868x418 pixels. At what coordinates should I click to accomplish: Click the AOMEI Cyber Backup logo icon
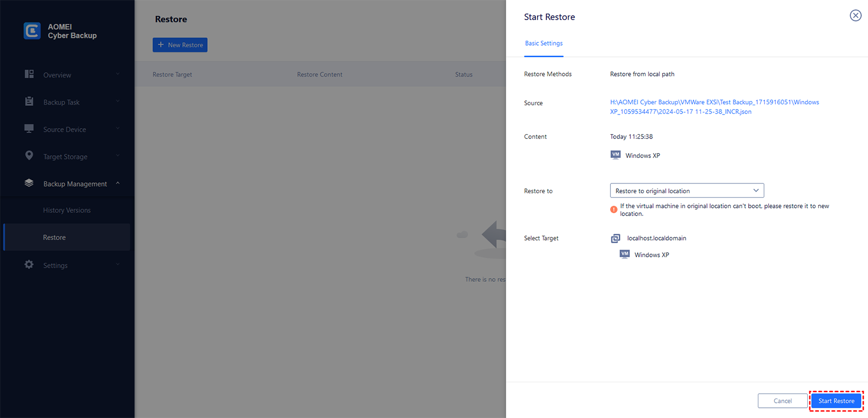click(32, 31)
